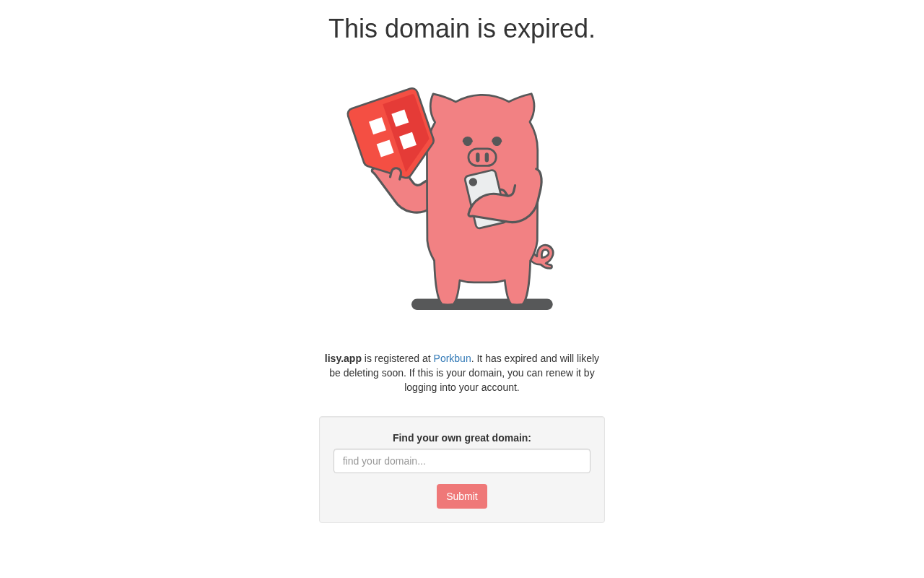924x578 pixels.
Task: Click the pig's curly tail
Action: point(544,256)
